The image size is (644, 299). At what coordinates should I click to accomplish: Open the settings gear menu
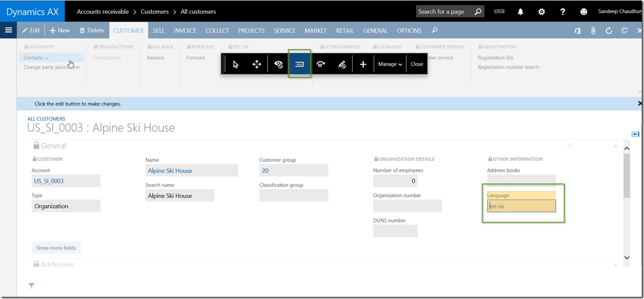pyautogui.click(x=541, y=12)
